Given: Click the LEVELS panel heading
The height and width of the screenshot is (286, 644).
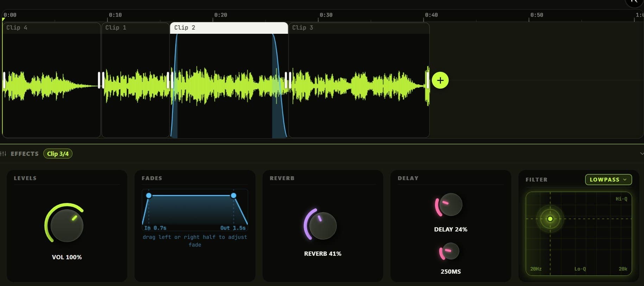Looking at the screenshot, I should (x=25, y=178).
